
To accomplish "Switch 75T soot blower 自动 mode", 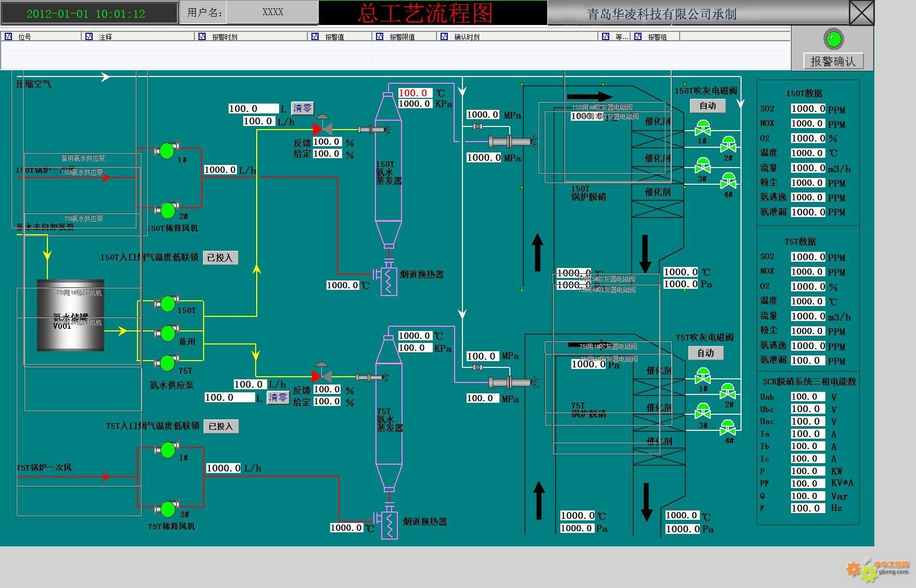I will (706, 353).
